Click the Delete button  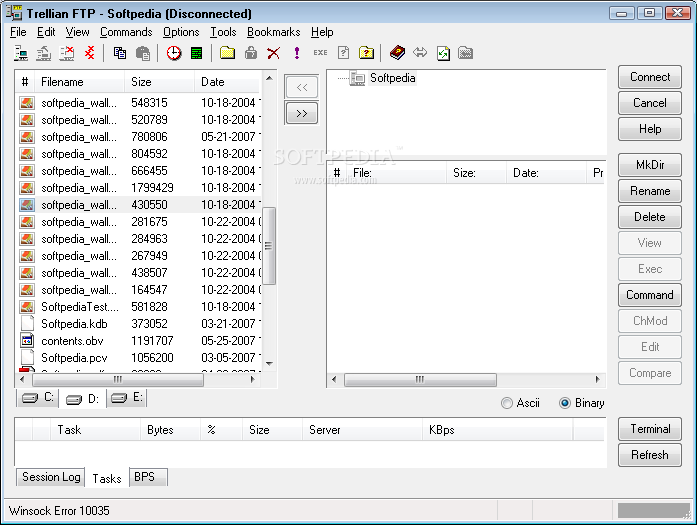point(649,217)
